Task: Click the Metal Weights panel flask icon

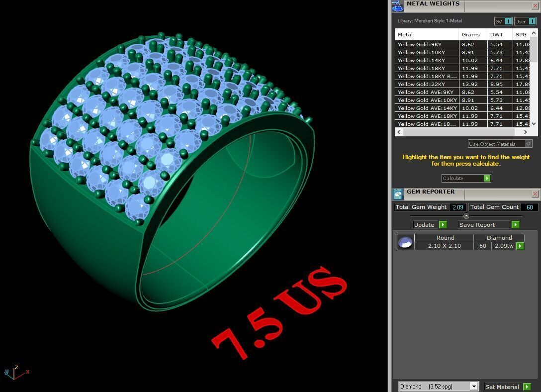Action: pos(397,6)
